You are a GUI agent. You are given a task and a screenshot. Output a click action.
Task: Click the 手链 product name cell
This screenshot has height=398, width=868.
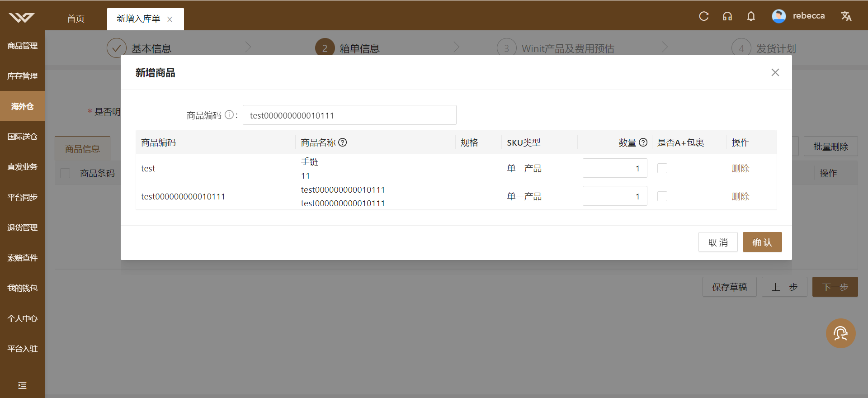coord(310,161)
